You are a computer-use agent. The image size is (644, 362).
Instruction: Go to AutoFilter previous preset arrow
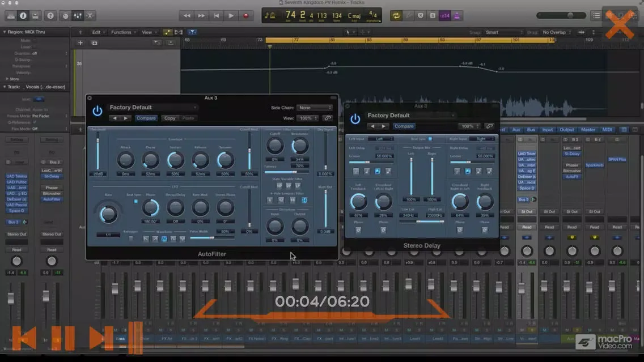coord(115,118)
